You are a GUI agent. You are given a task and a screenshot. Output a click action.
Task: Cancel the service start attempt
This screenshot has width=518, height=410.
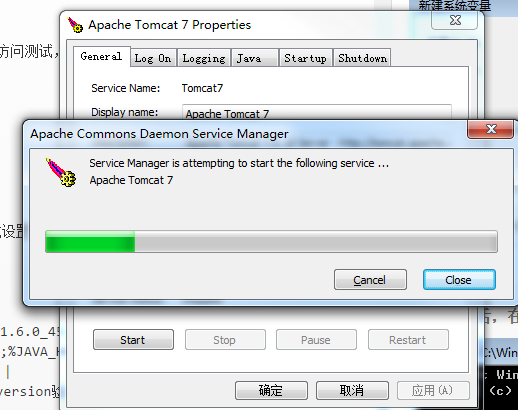(370, 280)
